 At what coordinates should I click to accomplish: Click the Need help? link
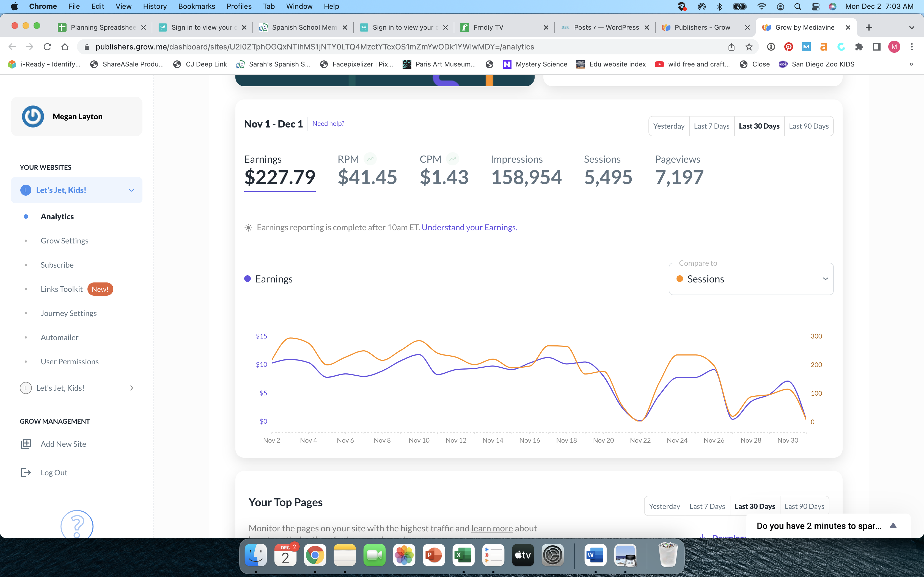pyautogui.click(x=328, y=124)
